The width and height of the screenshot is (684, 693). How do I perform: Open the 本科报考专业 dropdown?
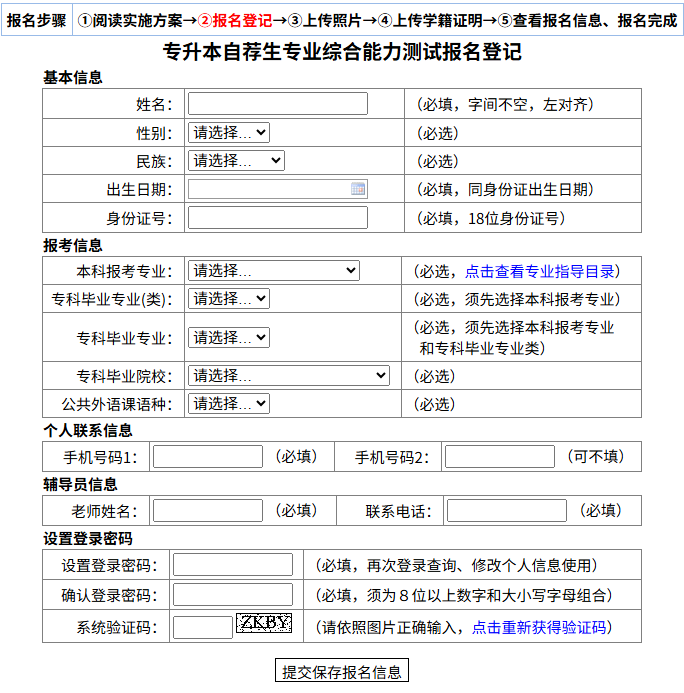(273, 271)
